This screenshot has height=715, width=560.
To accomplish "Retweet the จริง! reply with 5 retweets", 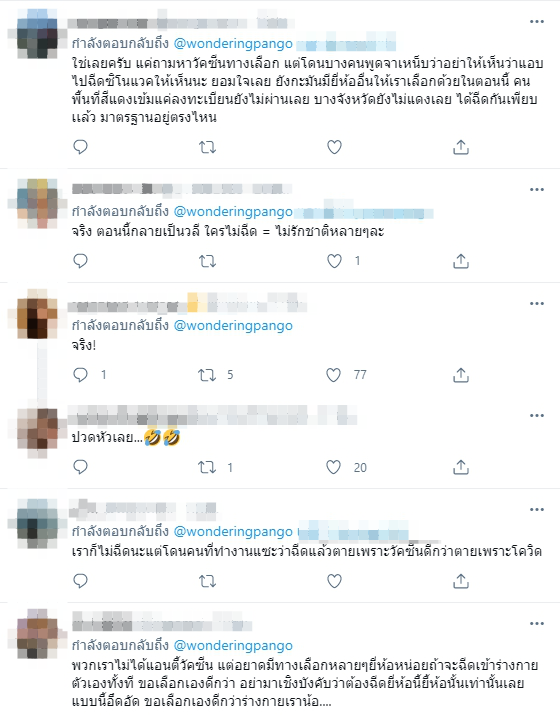I will point(207,375).
